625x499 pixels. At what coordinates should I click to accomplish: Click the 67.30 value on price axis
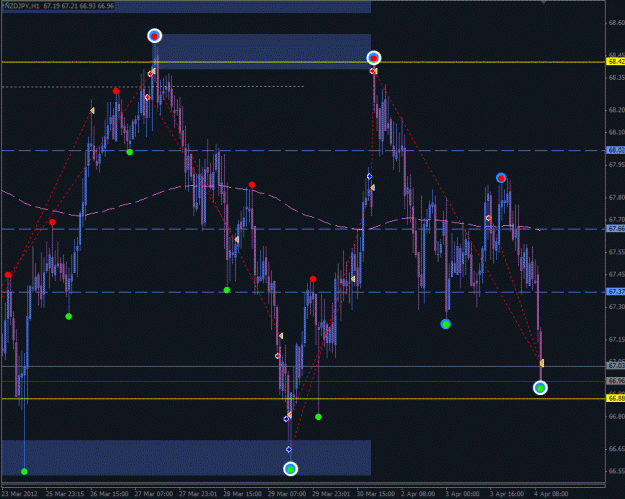[x=616, y=306]
